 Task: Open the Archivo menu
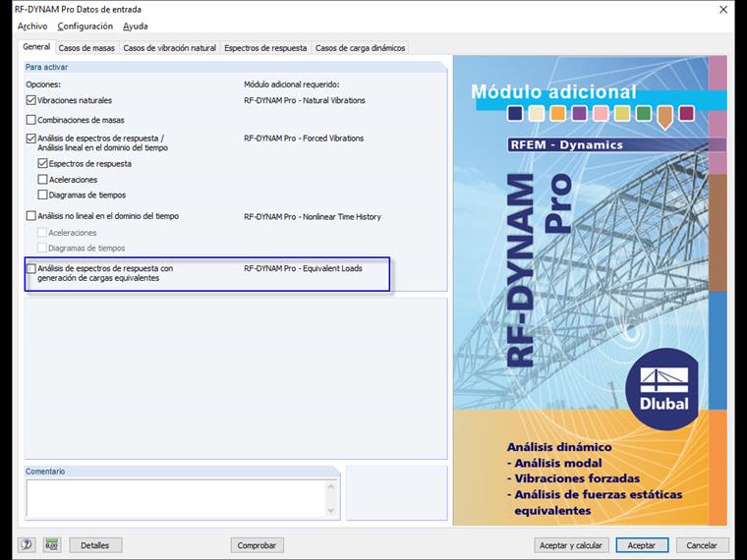coord(32,27)
